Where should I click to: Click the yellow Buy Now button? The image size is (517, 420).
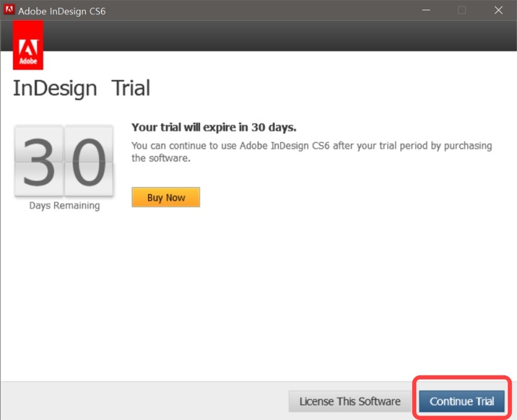click(x=166, y=197)
